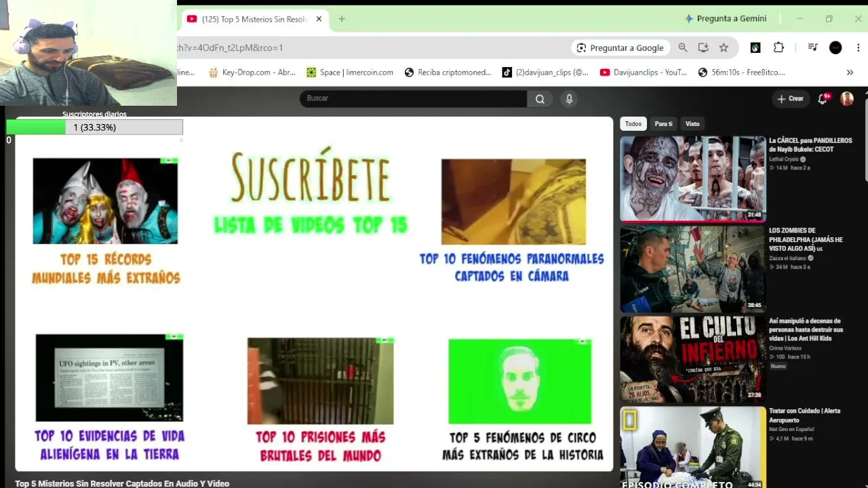Screen dimensions: 868x488
Task: Open the FreeBitco bookmark
Action: pyautogui.click(x=741, y=73)
